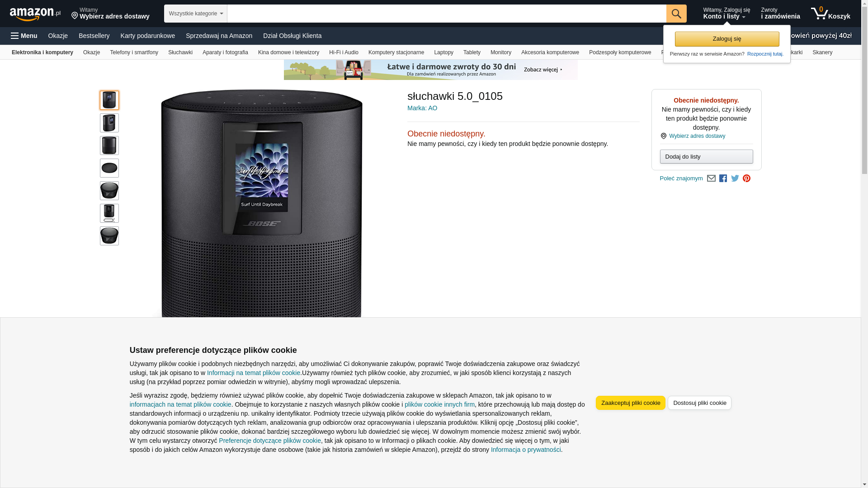Click Dostosuj pliki cookie button
This screenshot has width=868, height=488.
click(699, 403)
